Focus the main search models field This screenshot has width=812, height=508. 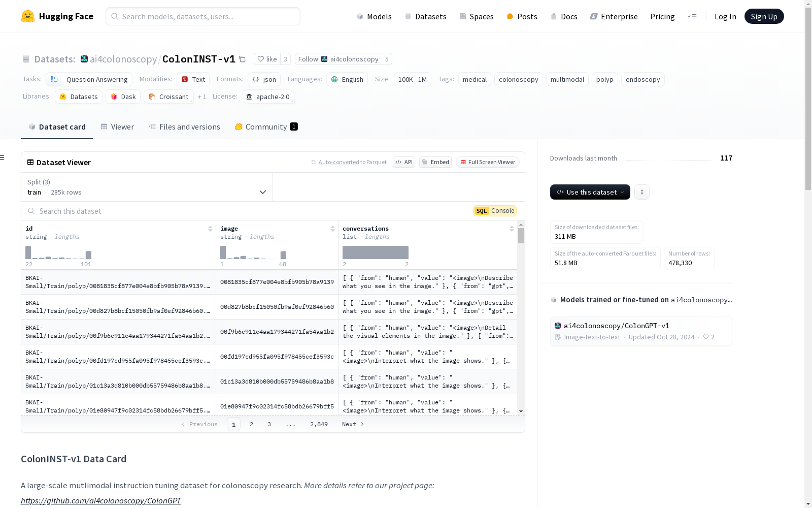point(203,16)
